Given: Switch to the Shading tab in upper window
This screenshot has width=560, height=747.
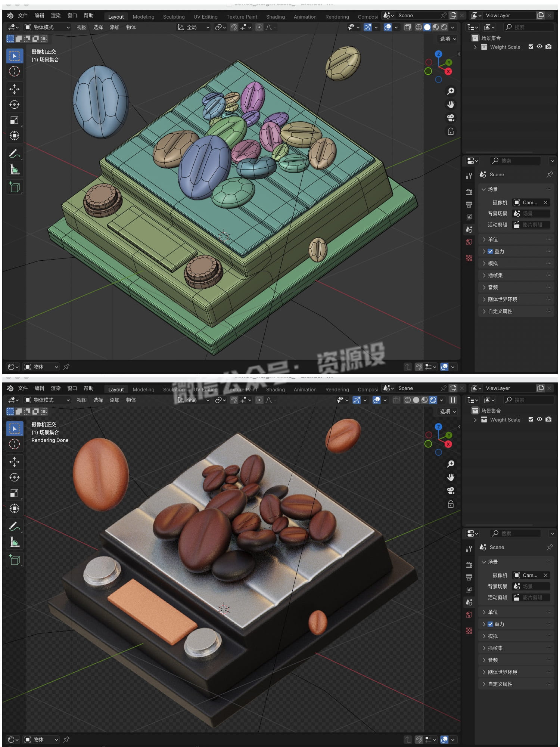Looking at the screenshot, I should (275, 17).
